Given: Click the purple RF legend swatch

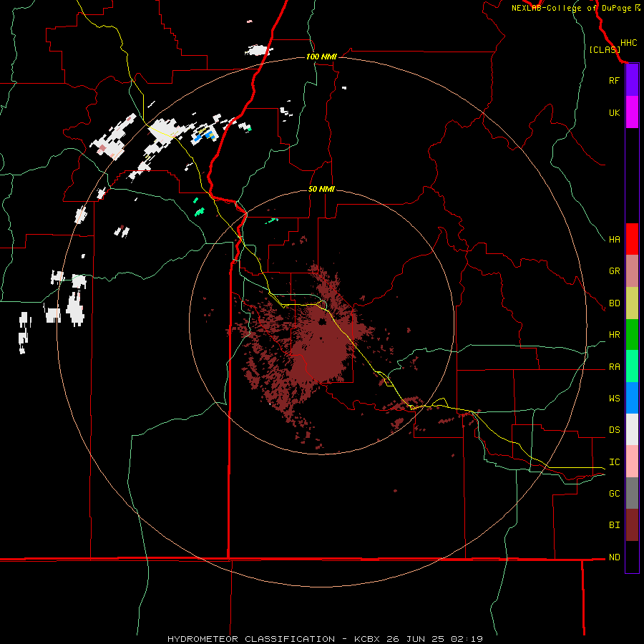Looking at the screenshot, I should 632,80.
